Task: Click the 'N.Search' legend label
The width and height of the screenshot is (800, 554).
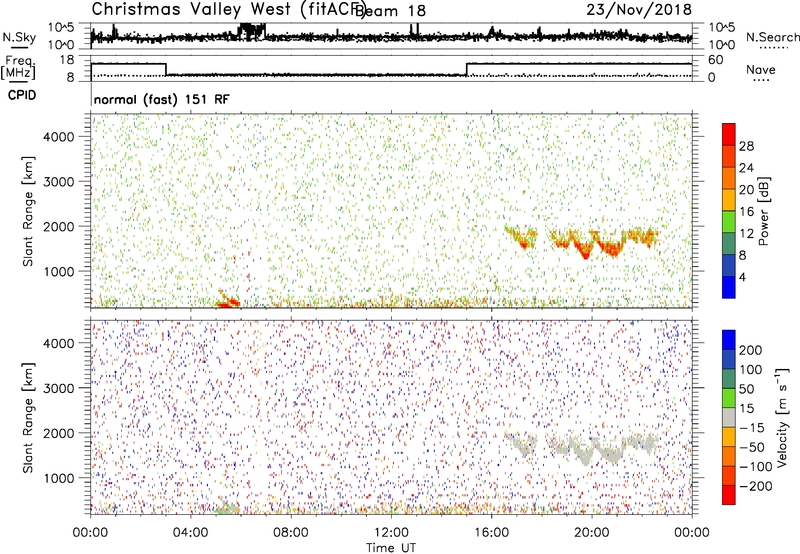Action: click(x=772, y=37)
